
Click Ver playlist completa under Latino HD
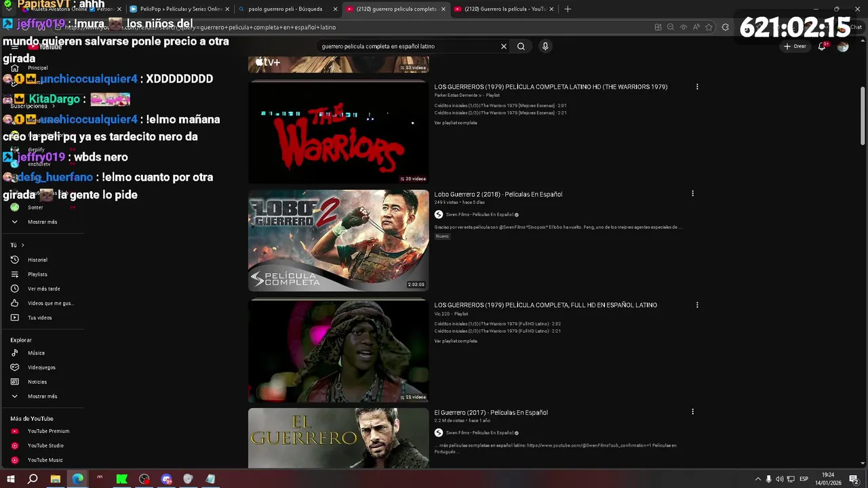(x=456, y=123)
